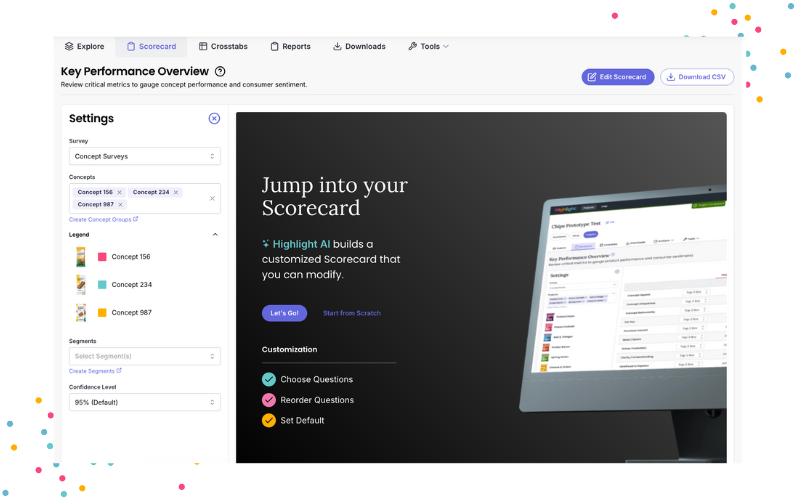Click the Highlight AI sparkle icon
Viewport: 800px width, 500px height.
pos(265,244)
